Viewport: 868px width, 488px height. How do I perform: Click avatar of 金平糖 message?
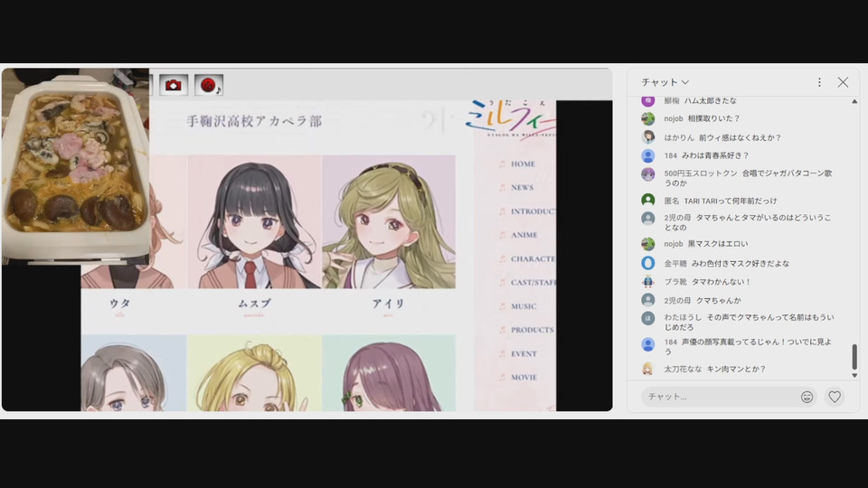pos(647,263)
